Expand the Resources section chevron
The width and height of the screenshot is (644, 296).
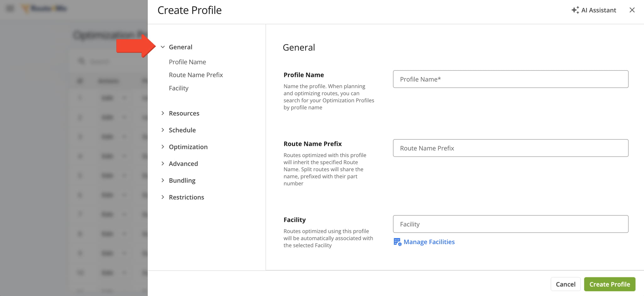[x=163, y=113]
